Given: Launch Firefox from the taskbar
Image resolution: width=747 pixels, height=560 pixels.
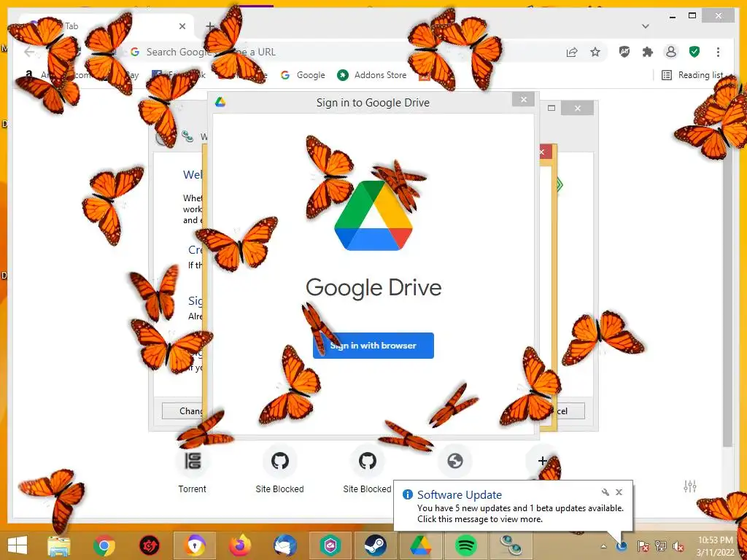Looking at the screenshot, I should tap(239, 545).
